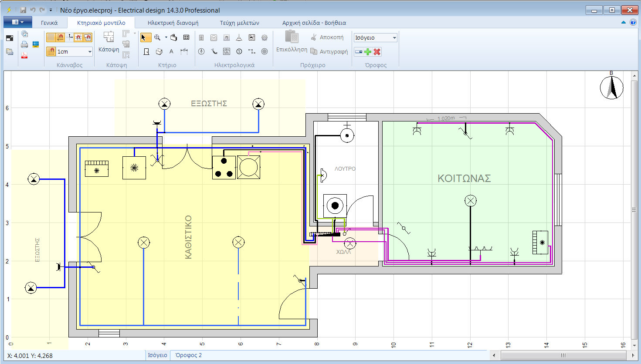This screenshot has width=641, height=364.
Task: Toggle the axis origin snap button
Action: click(x=70, y=38)
